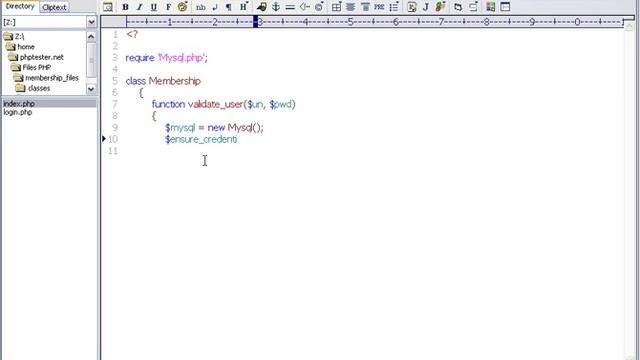Click the F font icon
This screenshot has height=360, width=640.
(x=168, y=7)
